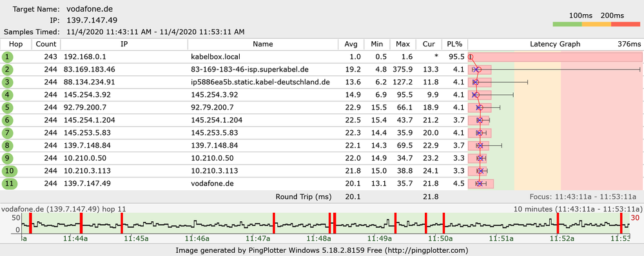Click the 11:46a timeline marker
The height and width of the screenshot is (256, 644).
[197, 239]
